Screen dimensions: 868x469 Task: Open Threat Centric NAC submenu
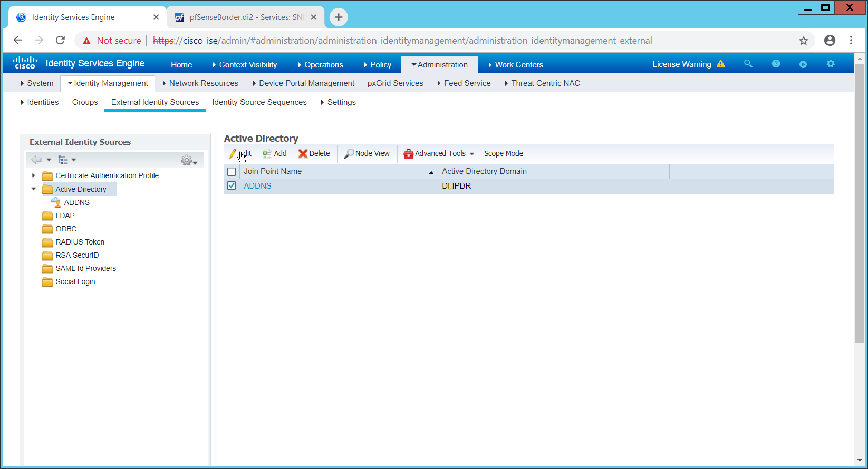click(543, 83)
